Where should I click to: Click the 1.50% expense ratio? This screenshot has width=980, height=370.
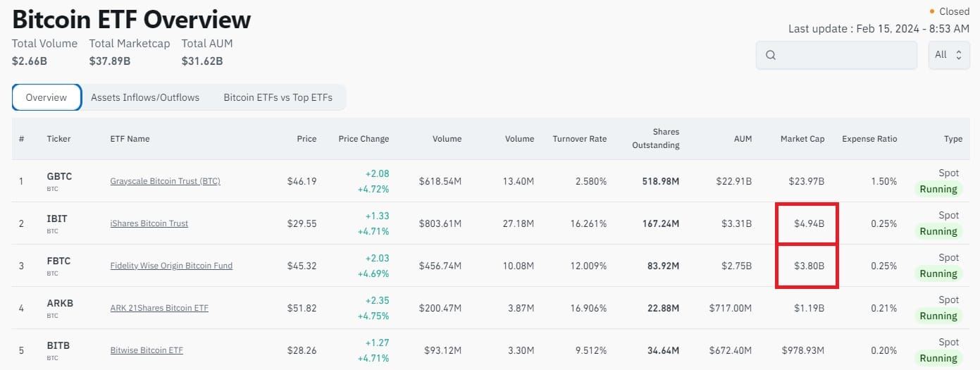[x=883, y=181]
